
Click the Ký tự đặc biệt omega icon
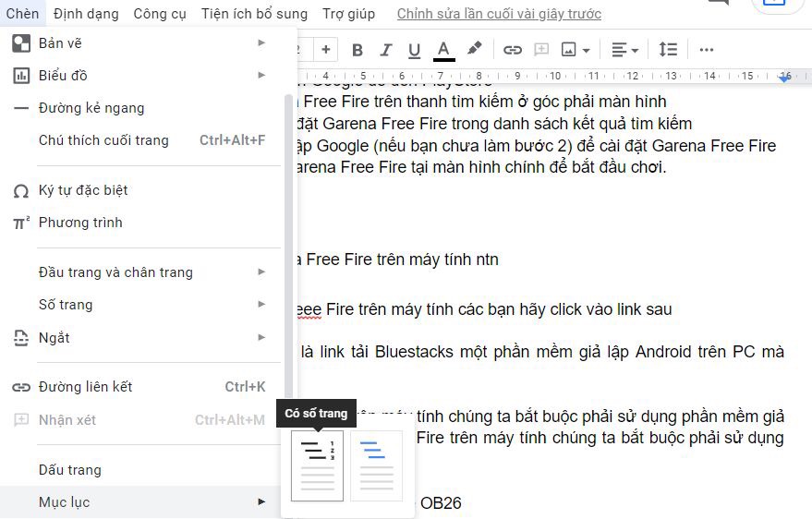(x=20, y=191)
